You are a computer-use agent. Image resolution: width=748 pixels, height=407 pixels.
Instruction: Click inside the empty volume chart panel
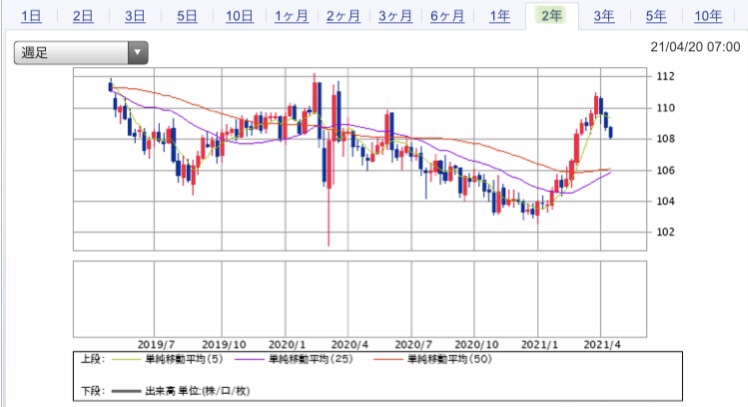pyautogui.click(x=360, y=299)
